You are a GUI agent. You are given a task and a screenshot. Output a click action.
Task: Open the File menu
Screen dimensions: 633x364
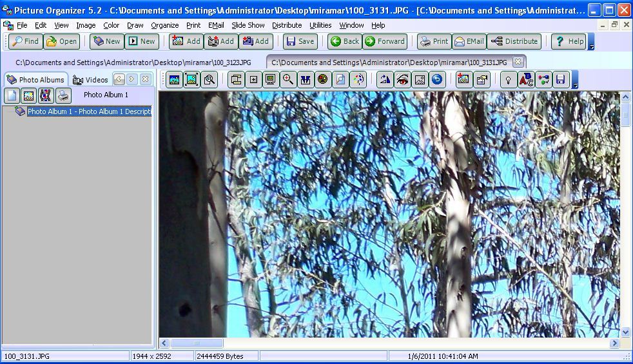coord(22,25)
